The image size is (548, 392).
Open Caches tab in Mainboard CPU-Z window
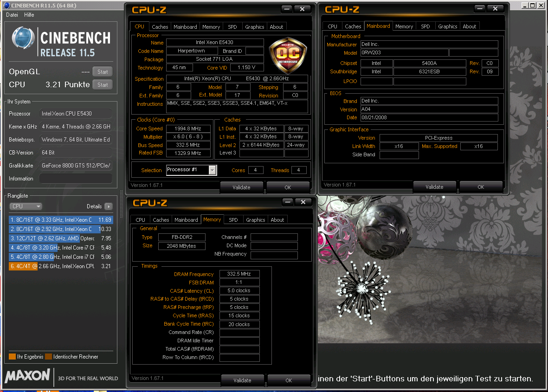click(353, 26)
